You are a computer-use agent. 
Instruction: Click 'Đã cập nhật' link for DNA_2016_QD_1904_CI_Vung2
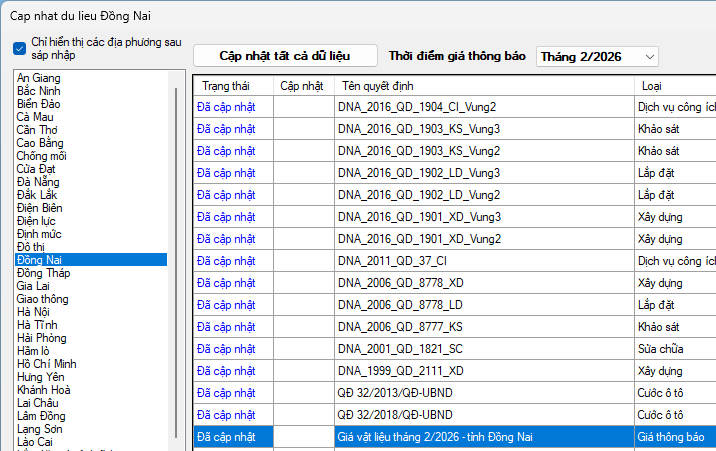coord(226,105)
